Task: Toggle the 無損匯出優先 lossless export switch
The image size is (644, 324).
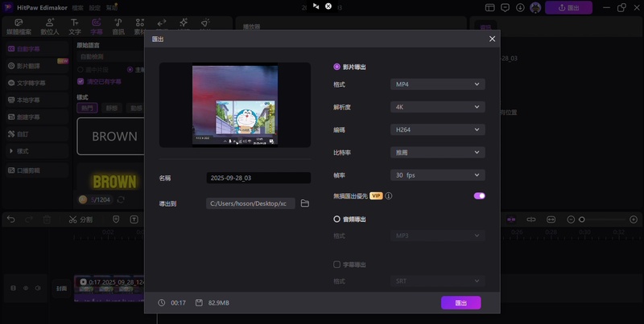Action: pos(479,195)
